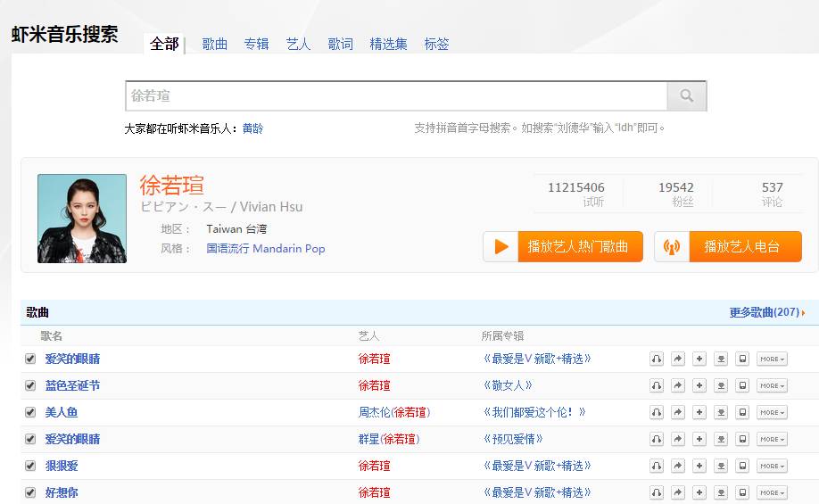This screenshot has height=504, width=819.
Task: Send 蓝色圣诞节 to mobile phone
Action: pos(742,385)
